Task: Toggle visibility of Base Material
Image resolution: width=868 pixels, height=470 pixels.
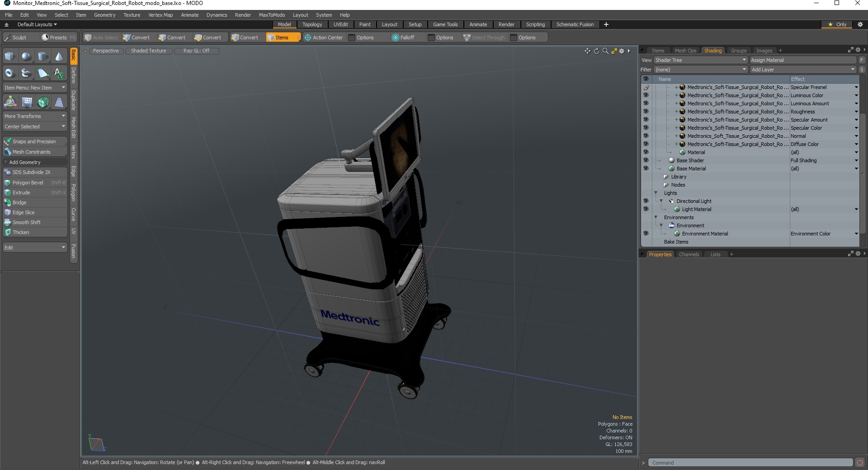Action: point(646,169)
